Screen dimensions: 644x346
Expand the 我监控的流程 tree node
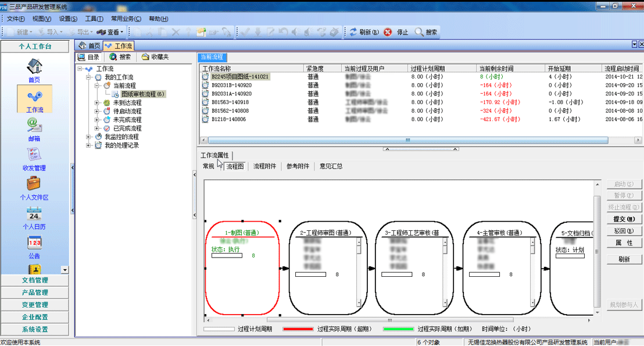89,137
